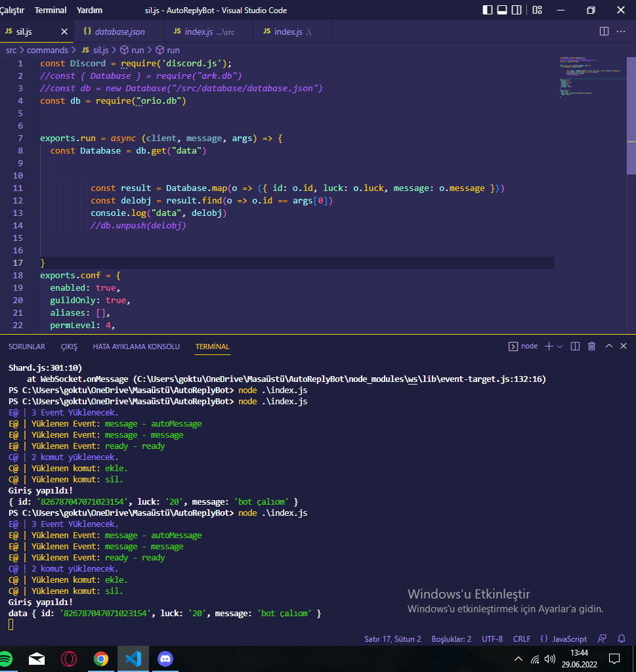The image size is (636, 672).
Task: Split the terminal pane
Action: 575,346
